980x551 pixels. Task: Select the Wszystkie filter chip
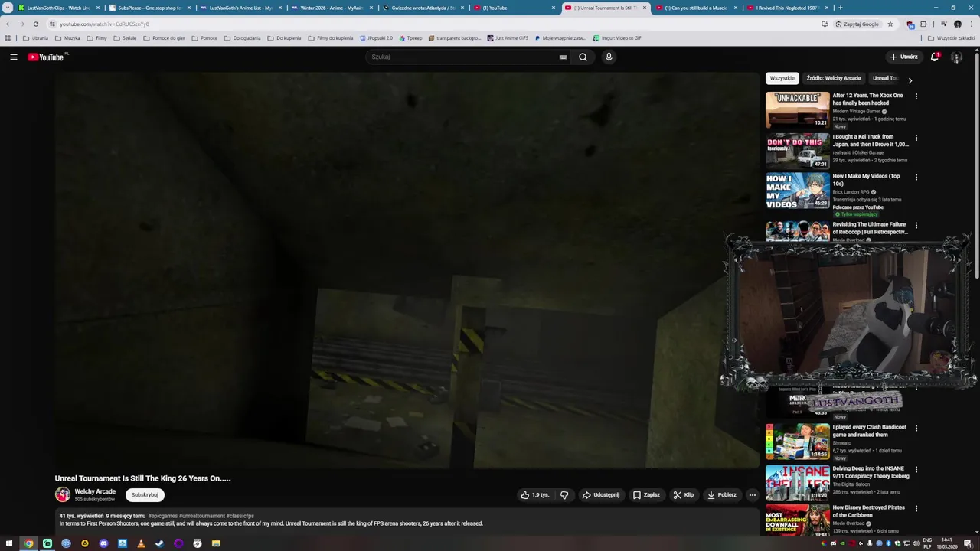(782, 78)
